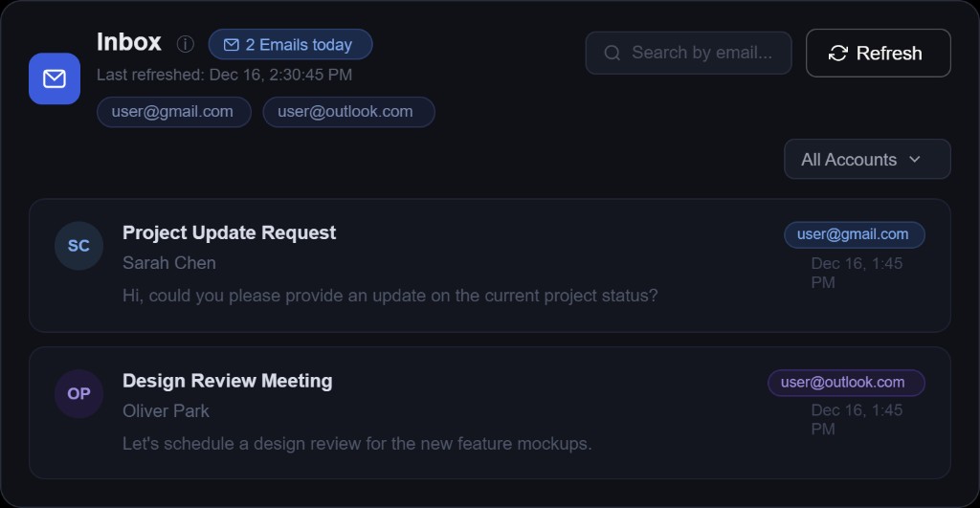Click the OP avatar for Oliver Park
Screen dimensions: 980x508
(x=78, y=393)
